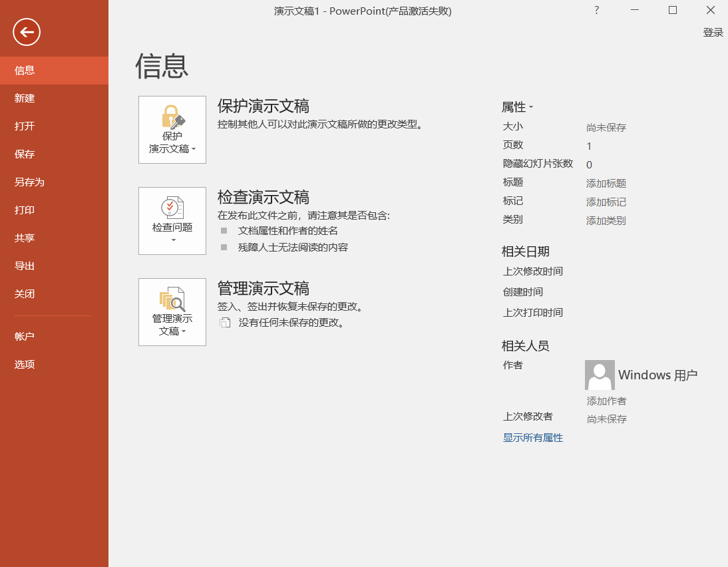Click the 检查演示文稿 heading text

tap(264, 198)
